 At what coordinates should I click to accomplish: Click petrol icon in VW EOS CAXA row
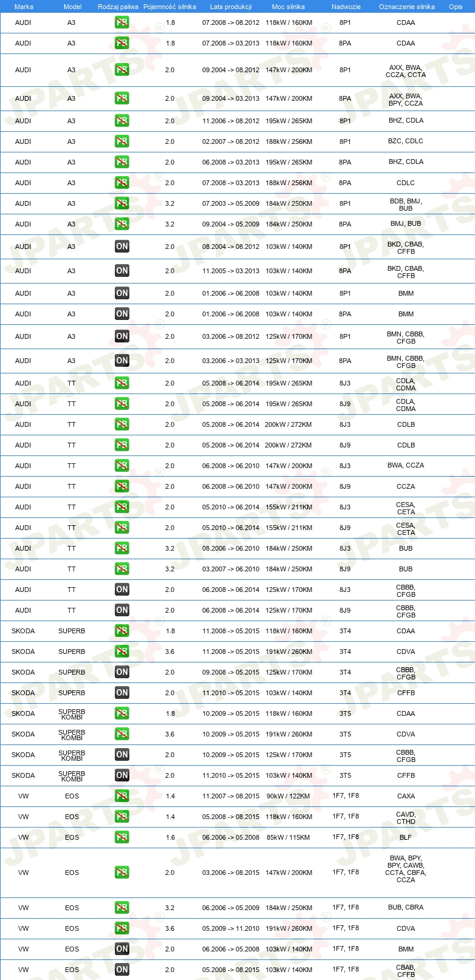pyautogui.click(x=122, y=796)
